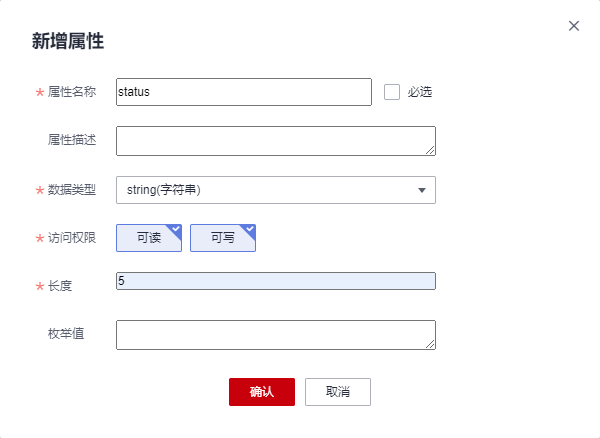Focus the 属性描述 text area
Screen dimensions: 600x438
[x=275, y=141]
